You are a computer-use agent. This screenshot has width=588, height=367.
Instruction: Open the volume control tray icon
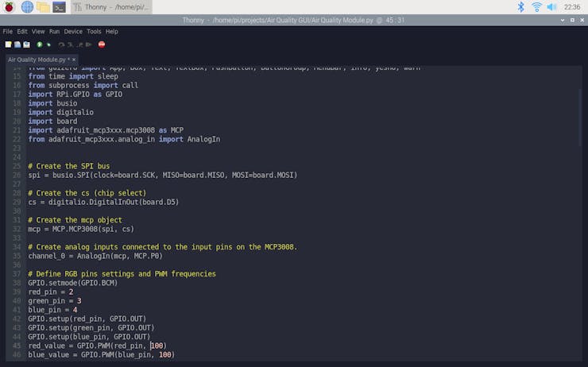click(x=551, y=6)
